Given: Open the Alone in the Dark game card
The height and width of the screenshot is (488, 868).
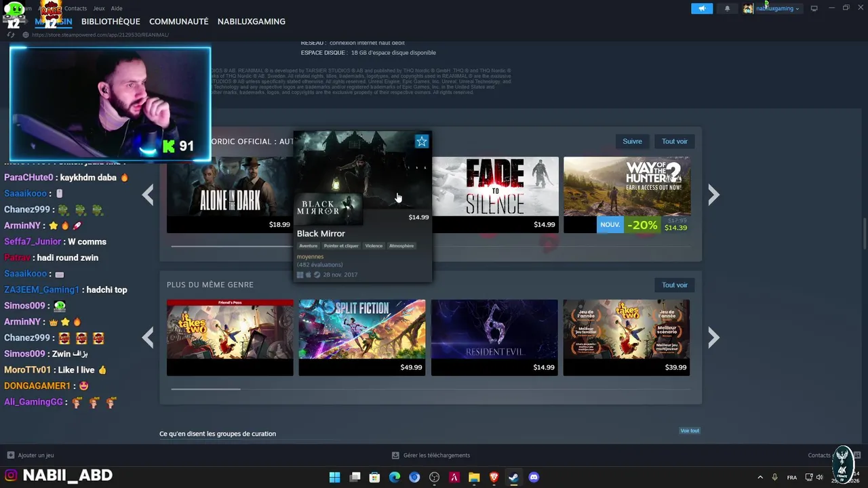Looking at the screenshot, I should click(230, 195).
